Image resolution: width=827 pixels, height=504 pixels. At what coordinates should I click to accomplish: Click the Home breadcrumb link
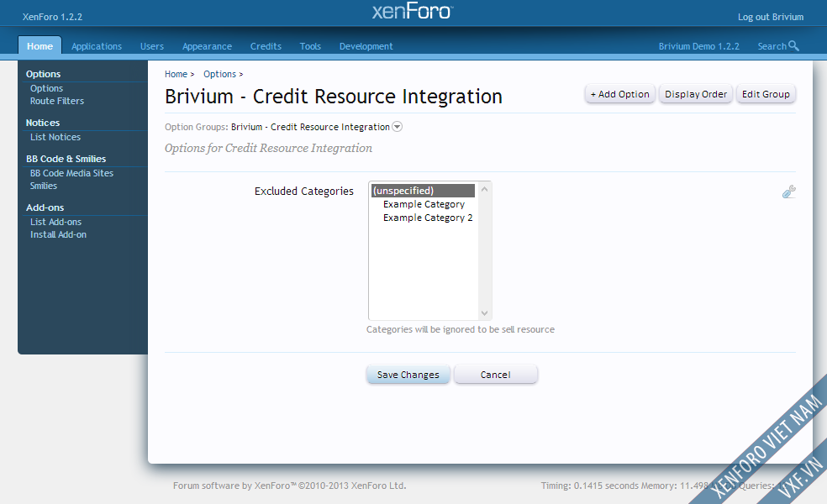(176, 74)
